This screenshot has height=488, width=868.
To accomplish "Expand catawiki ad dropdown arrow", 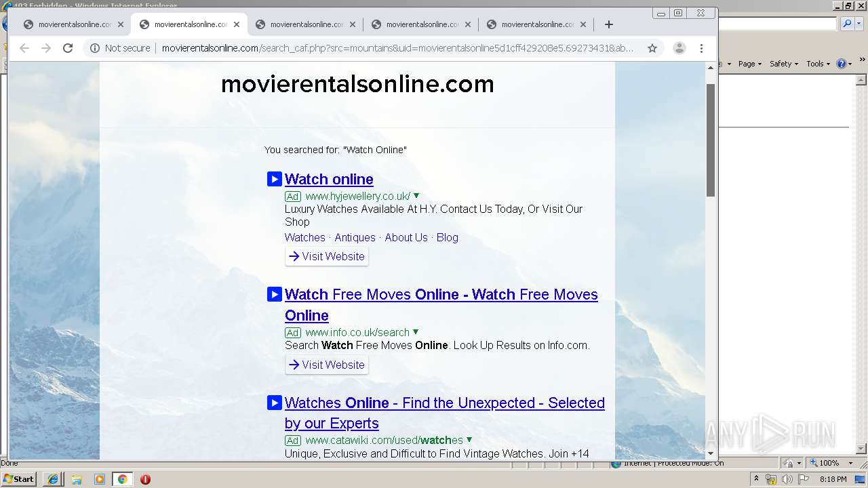I will coord(469,440).
